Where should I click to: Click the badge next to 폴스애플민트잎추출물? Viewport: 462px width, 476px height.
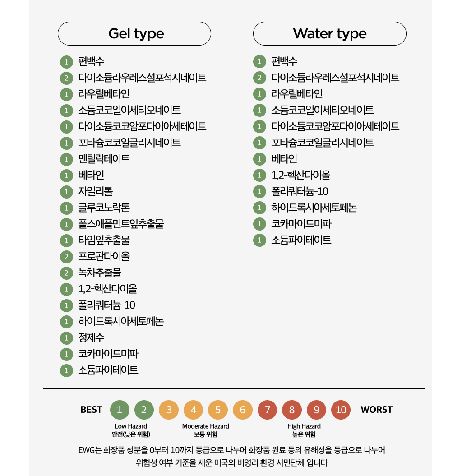tap(66, 224)
